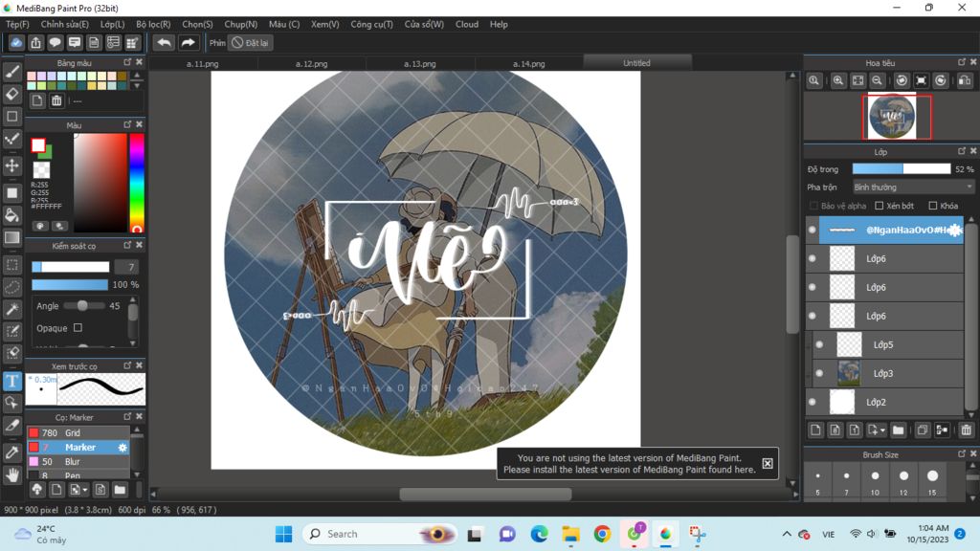Screen dimensions: 980x551
Task: Hide the Lớp5 layer
Action: pyautogui.click(x=819, y=344)
